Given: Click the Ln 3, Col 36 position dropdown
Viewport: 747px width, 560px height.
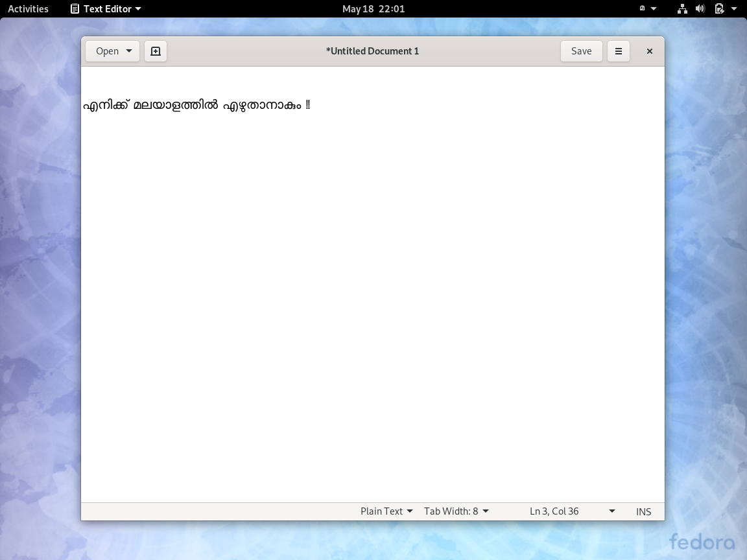Looking at the screenshot, I should [572, 511].
